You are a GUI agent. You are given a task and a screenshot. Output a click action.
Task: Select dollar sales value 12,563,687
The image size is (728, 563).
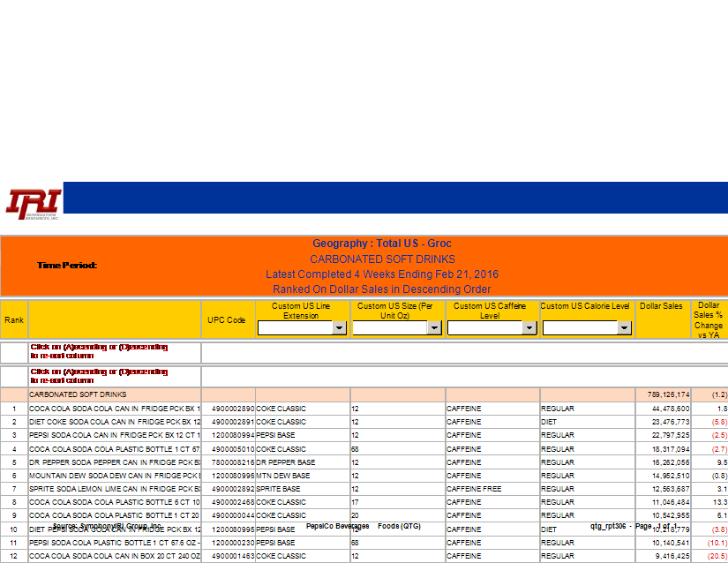click(x=671, y=489)
